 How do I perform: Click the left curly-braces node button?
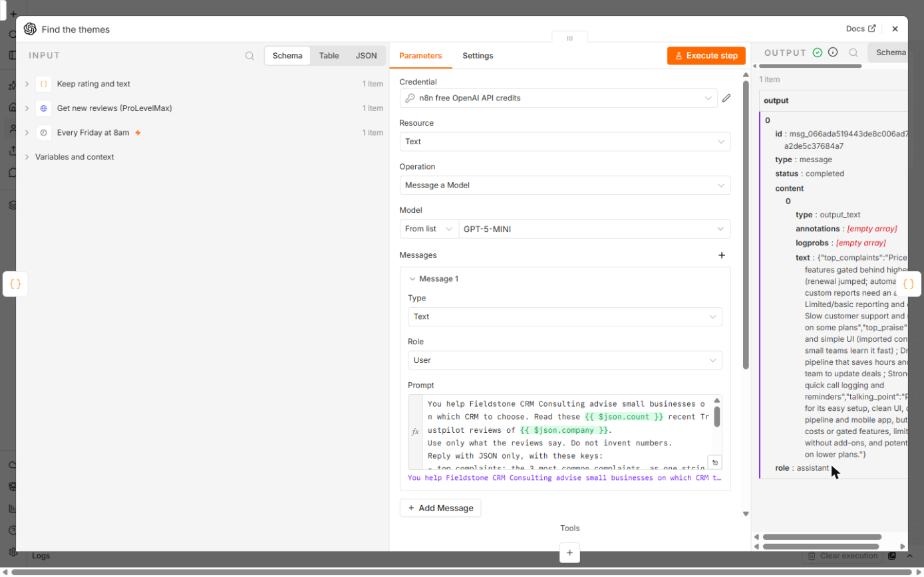click(15, 284)
